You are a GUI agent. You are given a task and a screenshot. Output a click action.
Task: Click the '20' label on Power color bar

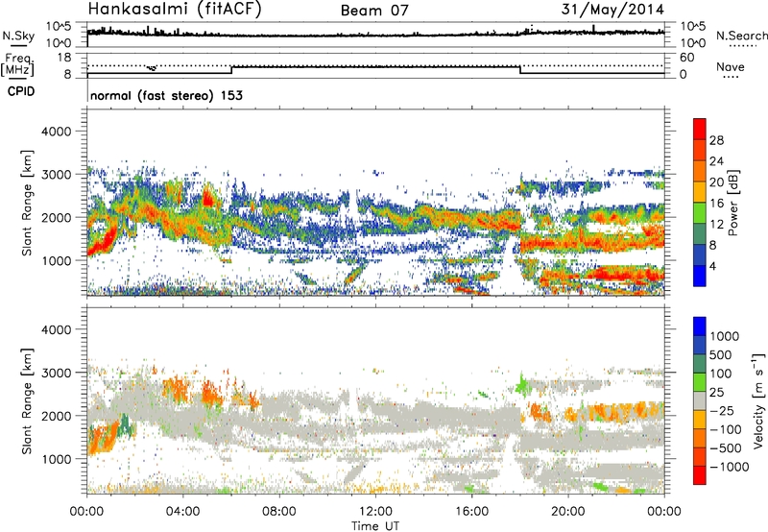coord(716,182)
